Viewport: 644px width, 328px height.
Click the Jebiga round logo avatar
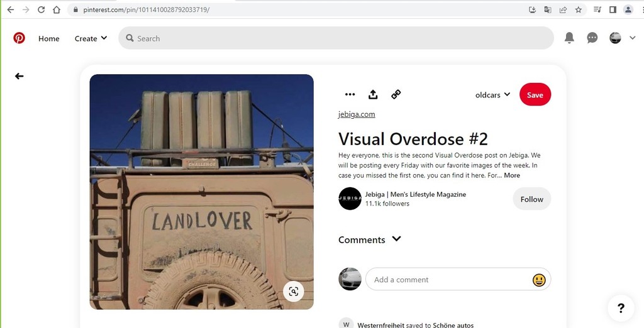pyautogui.click(x=350, y=199)
